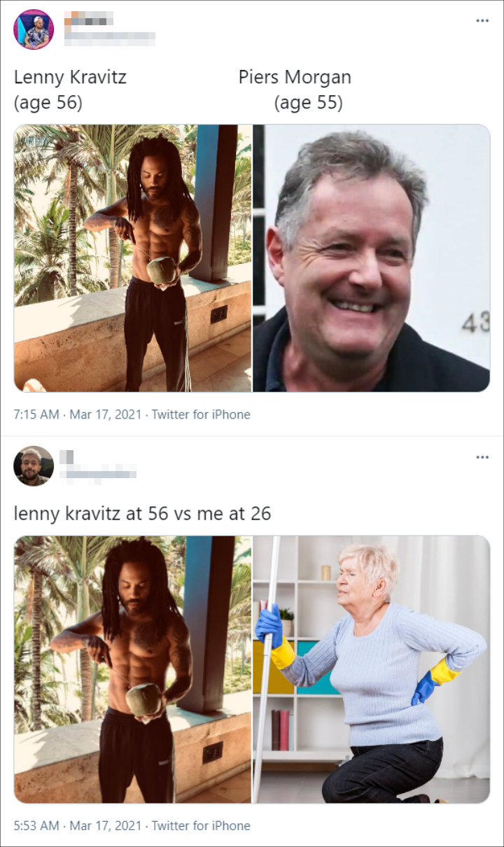Click the 5:53 AM · Mar 17, 2021 timestamp

[78, 826]
